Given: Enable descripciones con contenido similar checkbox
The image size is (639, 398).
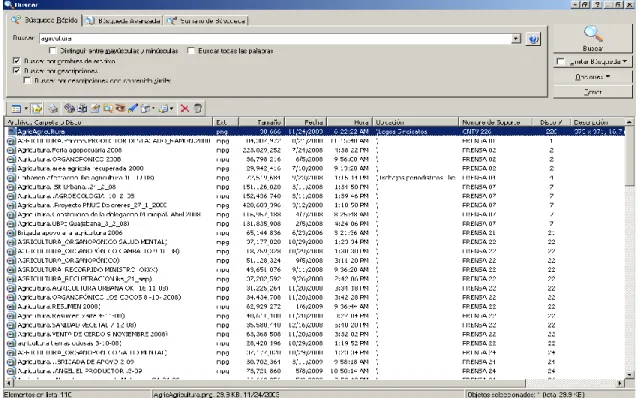Looking at the screenshot, I should tap(27, 80).
